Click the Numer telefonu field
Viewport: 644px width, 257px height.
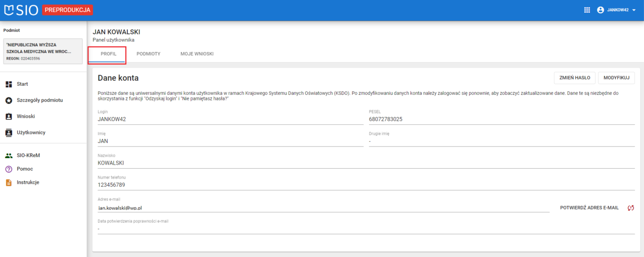pyautogui.click(x=366, y=185)
